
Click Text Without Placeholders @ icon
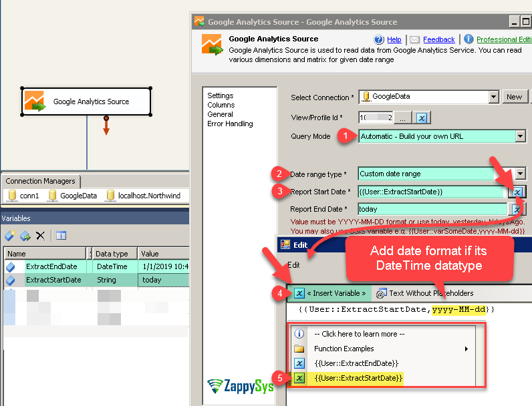(381, 293)
